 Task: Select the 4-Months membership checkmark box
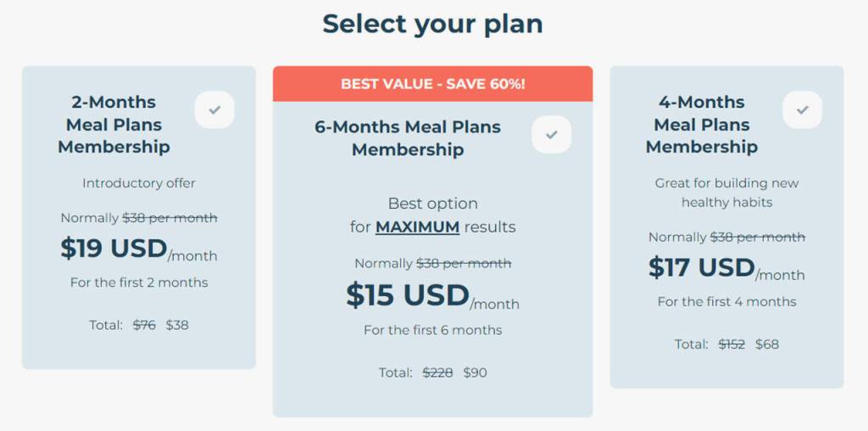802,110
